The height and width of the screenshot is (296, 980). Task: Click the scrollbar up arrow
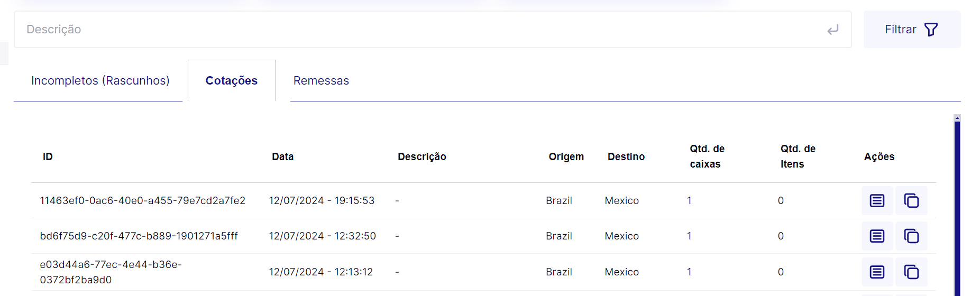click(957, 118)
